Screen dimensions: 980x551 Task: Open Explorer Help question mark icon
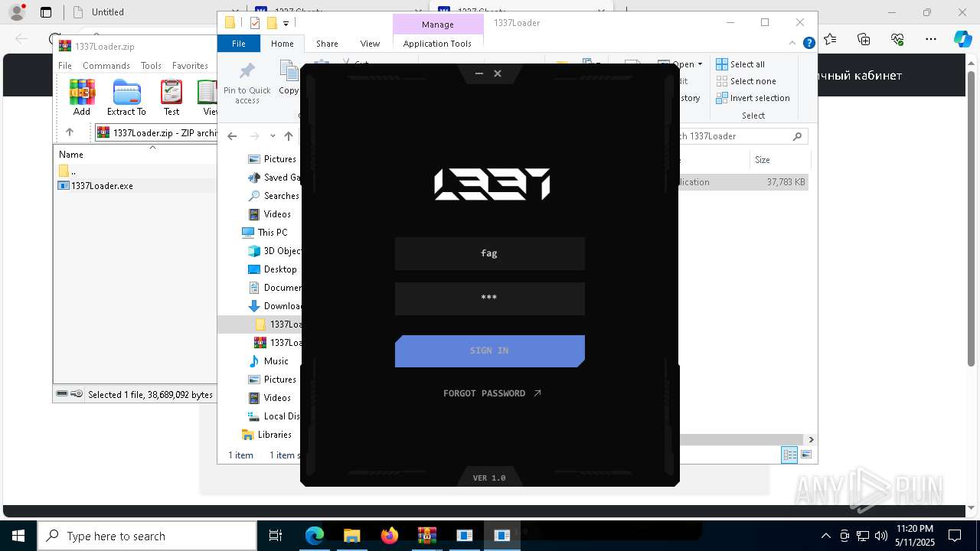(808, 44)
